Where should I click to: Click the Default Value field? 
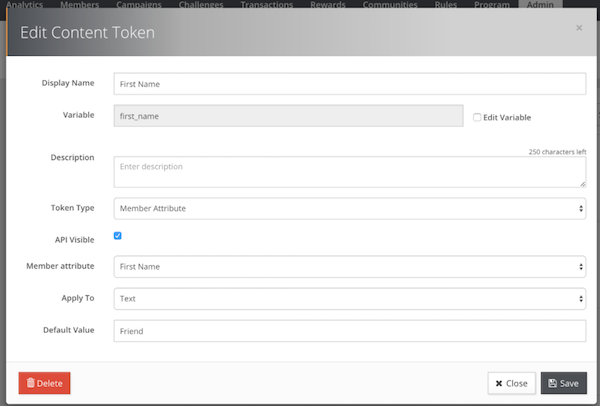[349, 330]
